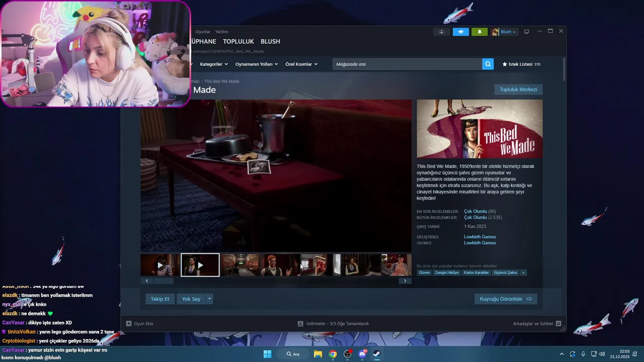Expand the Özel Kısımlar dropdown

pos(301,64)
